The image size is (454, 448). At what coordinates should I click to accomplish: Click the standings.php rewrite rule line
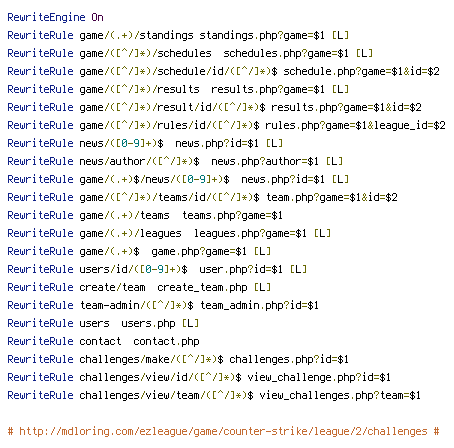[178, 35]
